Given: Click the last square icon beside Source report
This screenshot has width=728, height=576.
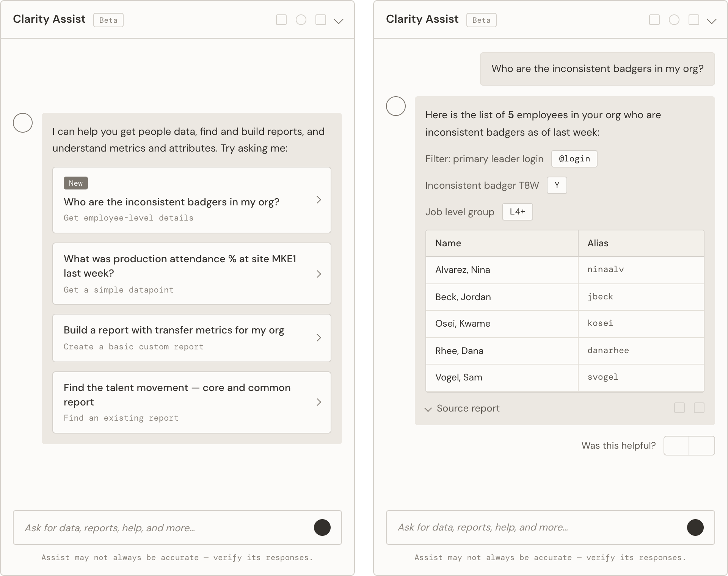Looking at the screenshot, I should click(x=699, y=408).
